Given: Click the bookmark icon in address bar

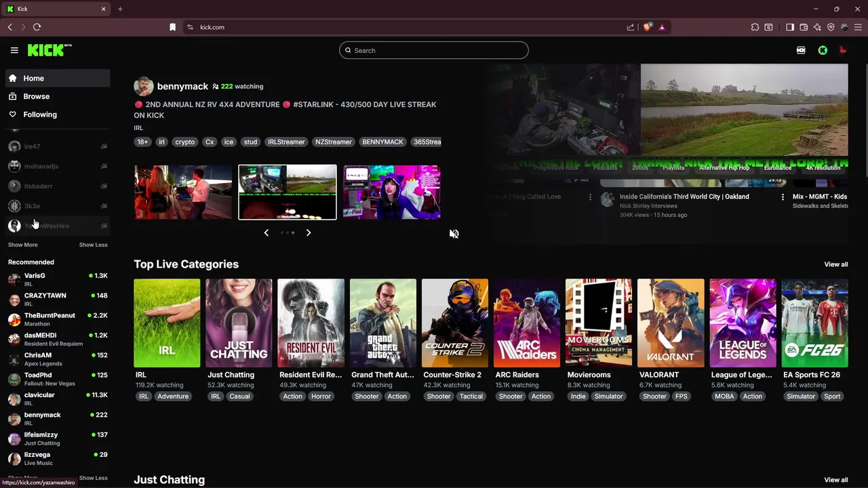Looking at the screenshot, I should pyautogui.click(x=172, y=27).
